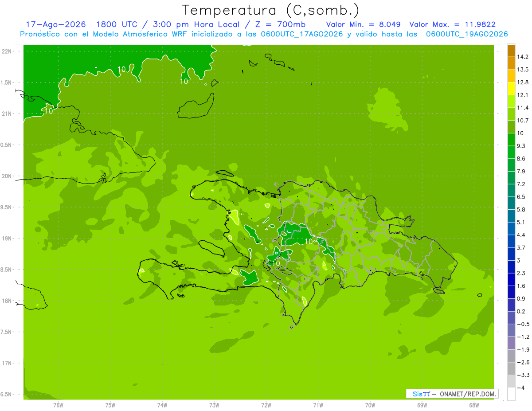Click the colorbar label "5.1"

pos(521,222)
